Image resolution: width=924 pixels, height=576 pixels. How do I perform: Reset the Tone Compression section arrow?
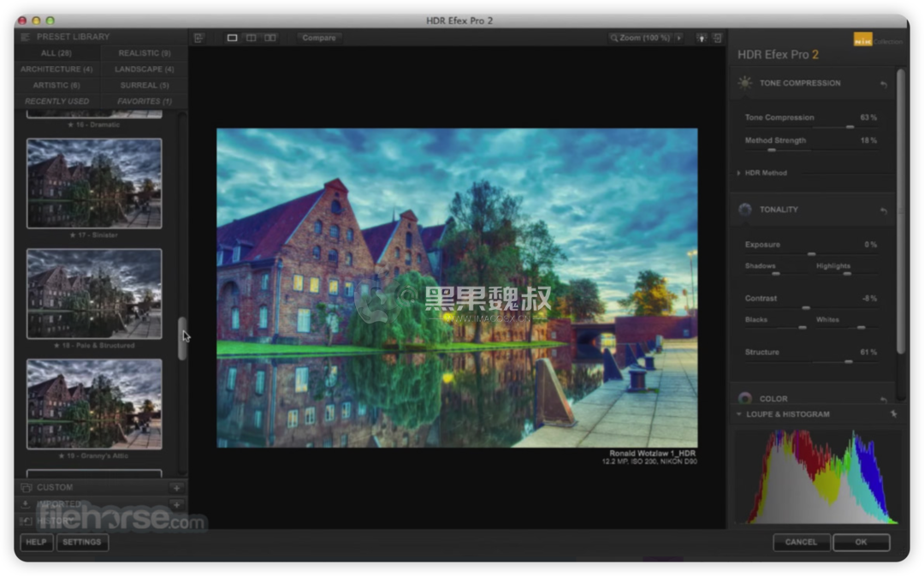(883, 84)
